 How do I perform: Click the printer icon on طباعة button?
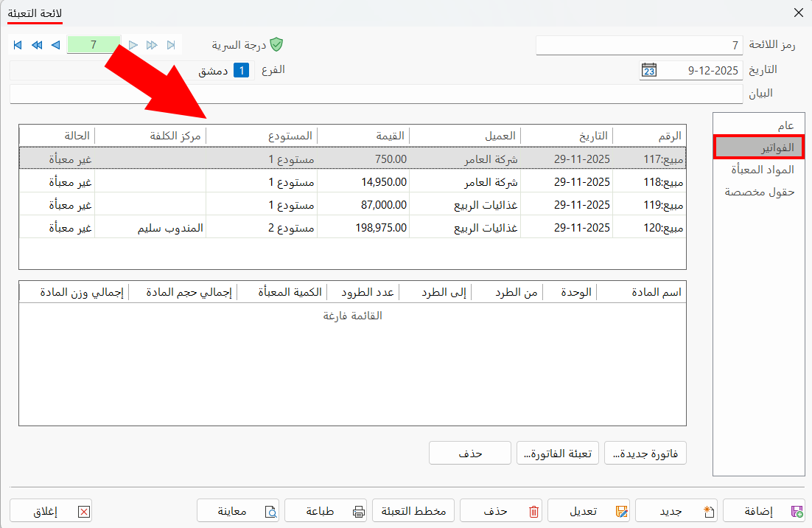point(359,510)
